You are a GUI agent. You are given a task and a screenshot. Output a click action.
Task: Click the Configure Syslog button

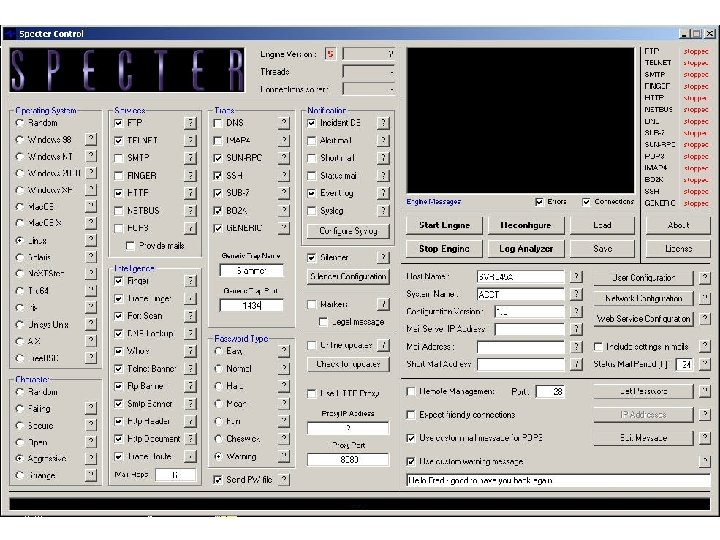point(348,231)
